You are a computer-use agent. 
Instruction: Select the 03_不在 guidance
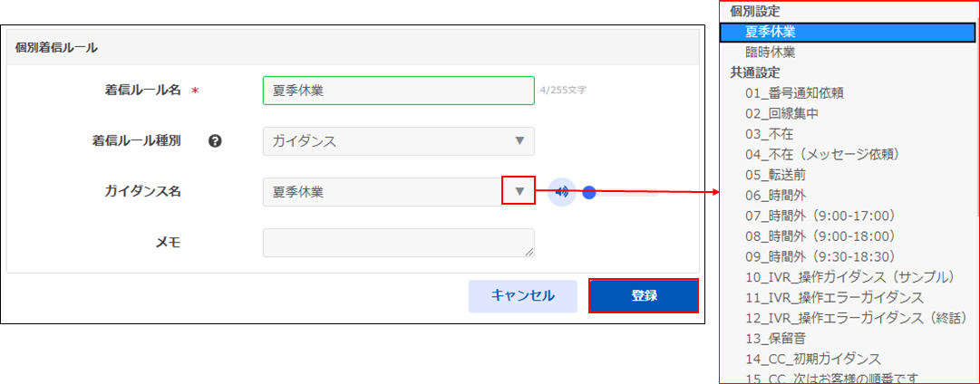[x=769, y=133]
